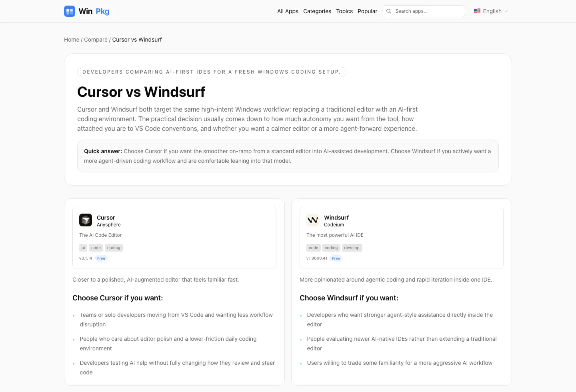Click 'More opinionated around agentic coding' text
The height and width of the screenshot is (392, 576).
pos(396,280)
